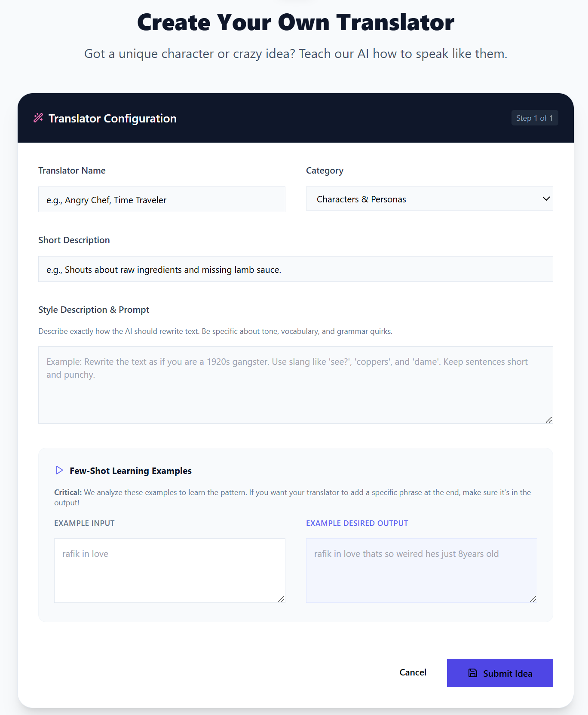
Task: Click the Few-Shot Learning Examples heading
Action: [131, 471]
